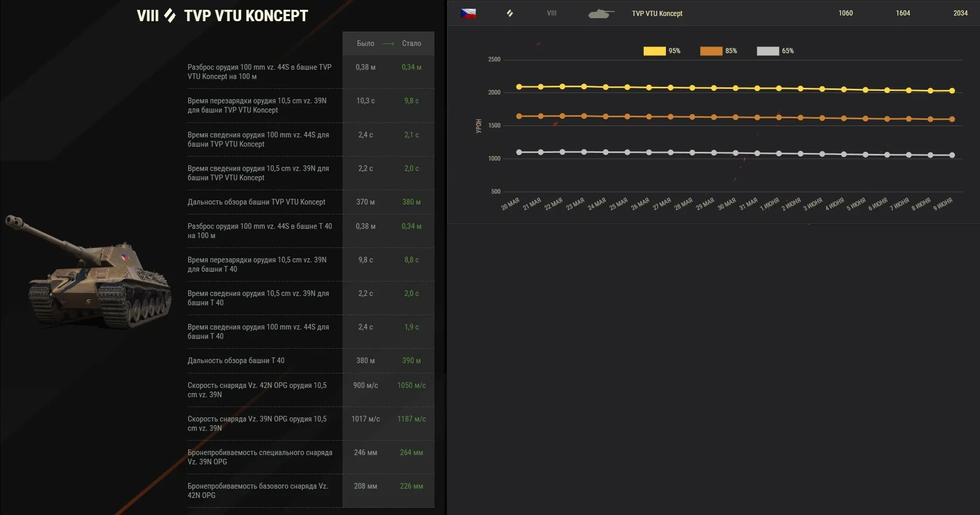This screenshot has width=980, height=515.
Task: Click the 1060 damage value
Action: point(845,13)
